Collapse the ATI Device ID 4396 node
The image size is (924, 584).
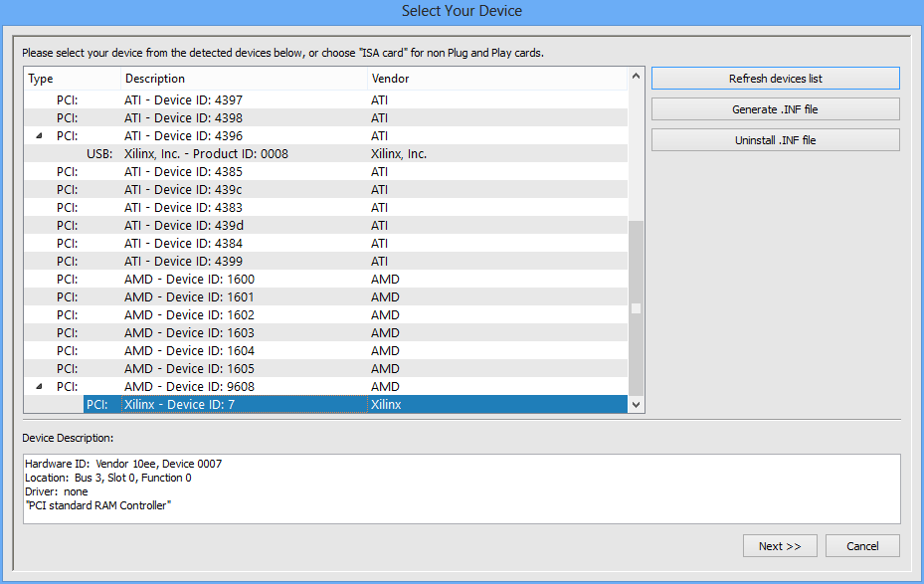tap(39, 136)
